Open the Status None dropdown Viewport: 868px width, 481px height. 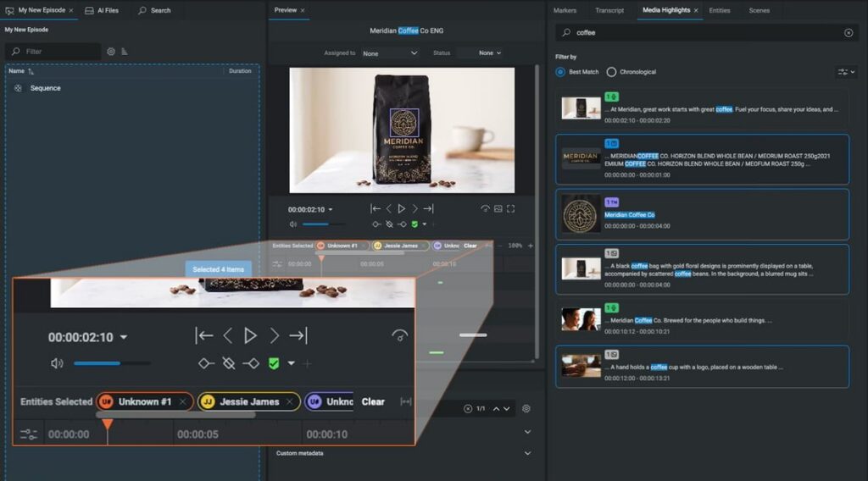[x=490, y=53]
